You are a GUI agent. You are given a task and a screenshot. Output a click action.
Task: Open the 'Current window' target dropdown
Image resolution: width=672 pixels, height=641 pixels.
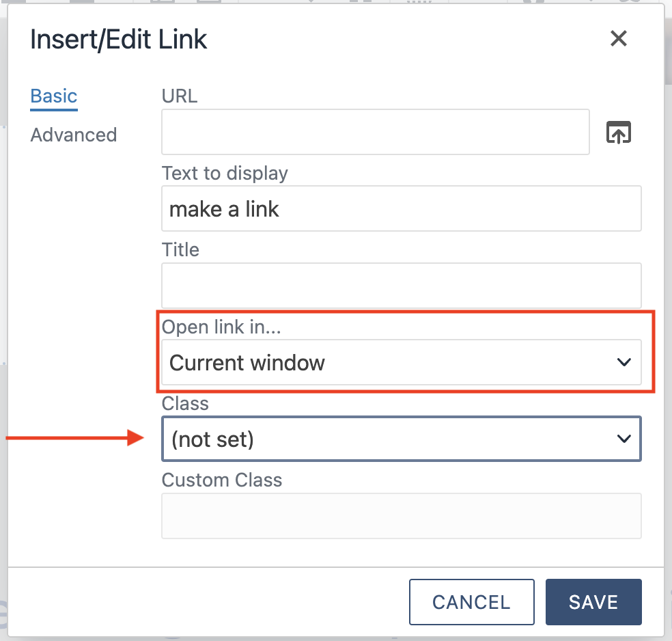pos(401,362)
